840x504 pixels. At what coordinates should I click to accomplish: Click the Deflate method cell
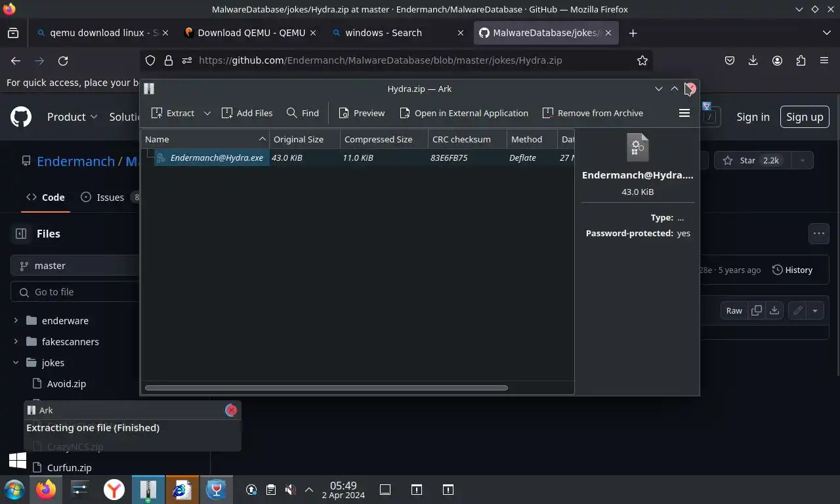(x=522, y=157)
